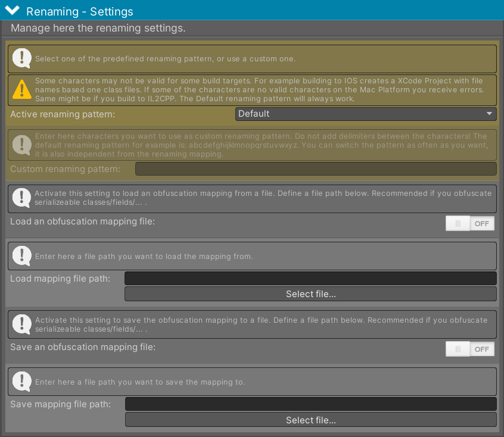504x437 pixels.
Task: Click the info icon above Save mapping file path
Action: point(21,381)
